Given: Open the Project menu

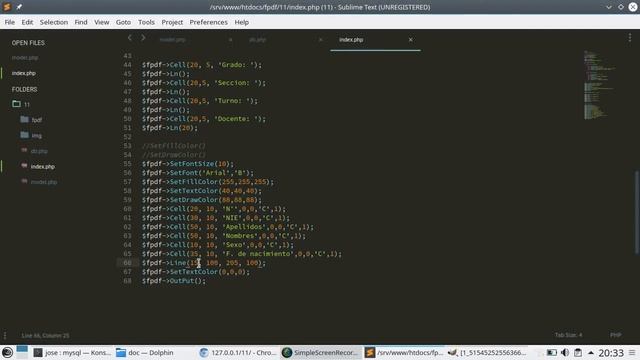Looking at the screenshot, I should tap(172, 22).
